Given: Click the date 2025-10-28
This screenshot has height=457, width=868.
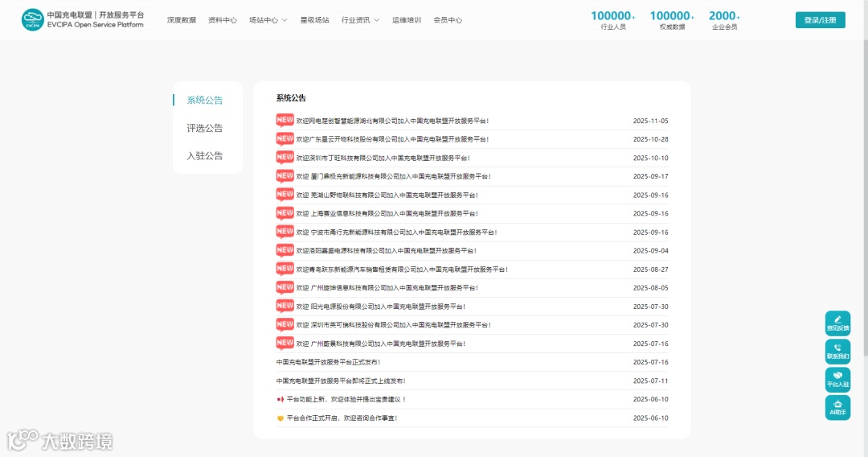Looking at the screenshot, I should pos(650,139).
